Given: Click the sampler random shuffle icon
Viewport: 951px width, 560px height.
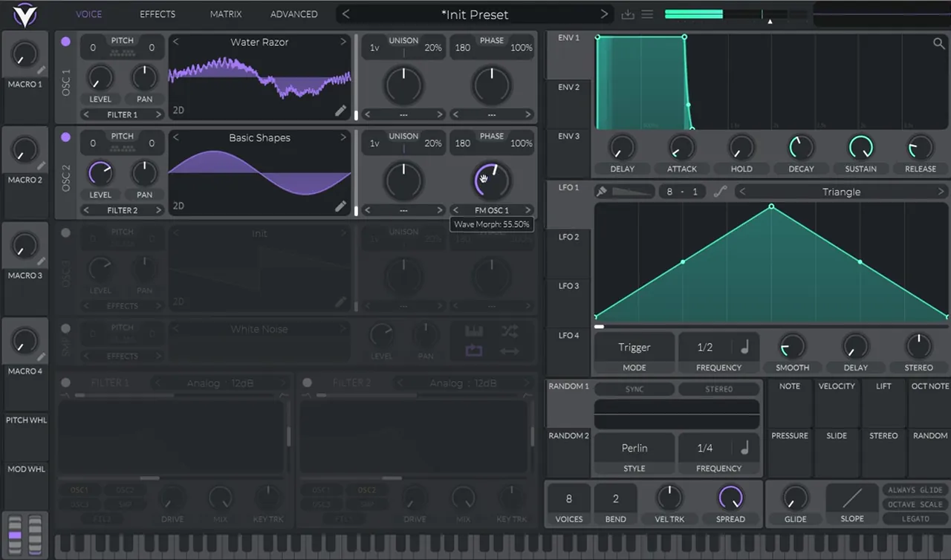Looking at the screenshot, I should coord(510,331).
